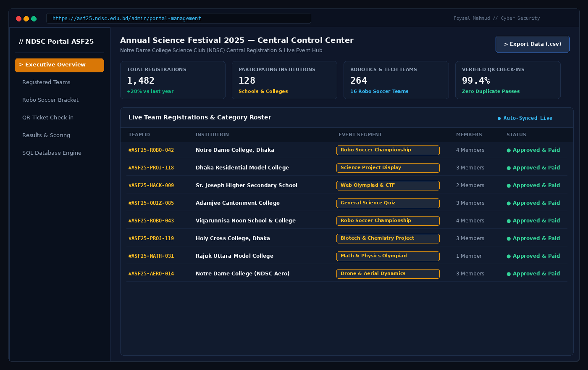588x370 pixels.
Task: Click the TEAM ID column header
Action: click(x=139, y=135)
